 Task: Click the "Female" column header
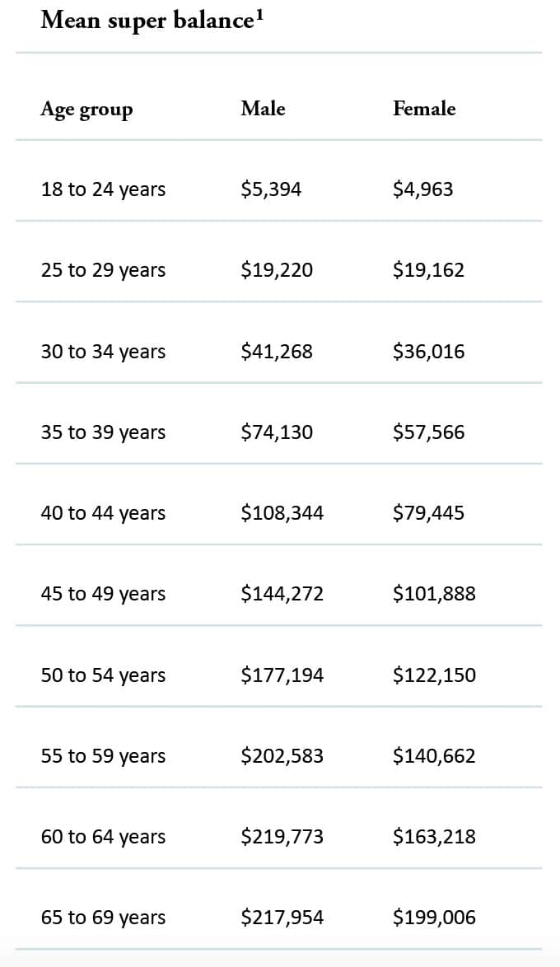(x=424, y=109)
